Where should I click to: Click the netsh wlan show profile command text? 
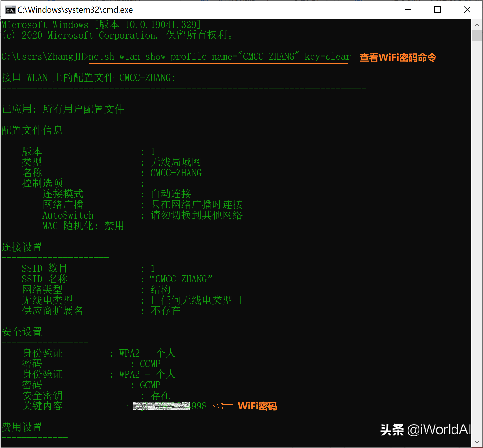(x=220, y=57)
